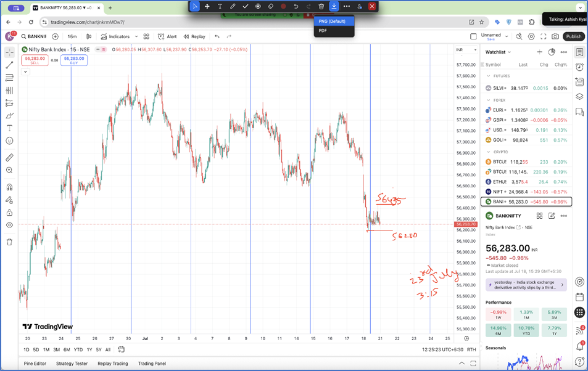Collapse the FUTURES watchlist section
Screen dimensions: 588x371
pos(488,76)
